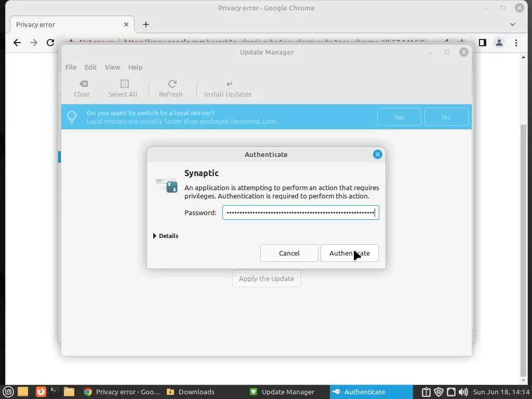Reload the page in Chrome
532x399 pixels.
pos(50,43)
